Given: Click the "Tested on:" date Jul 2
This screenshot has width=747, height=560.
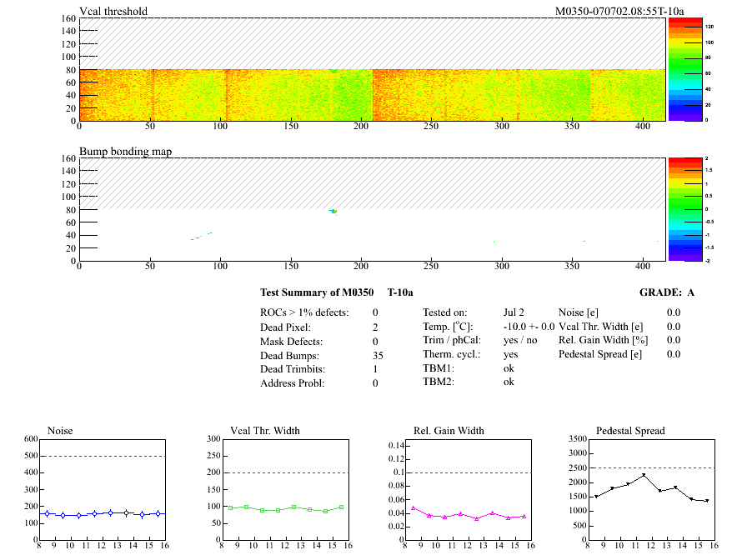Looking at the screenshot, I should (514, 311).
